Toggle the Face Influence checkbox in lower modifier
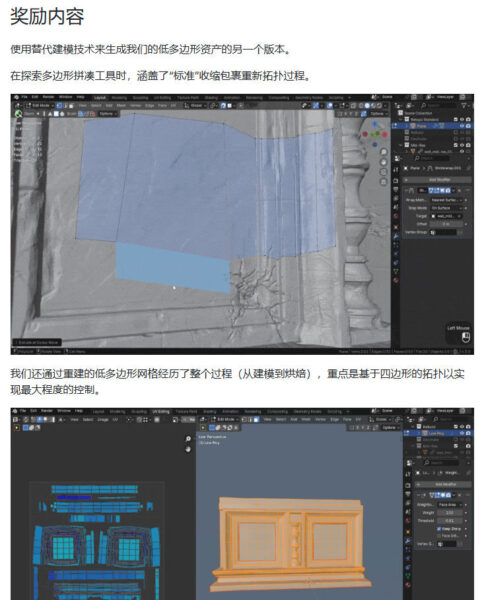 point(439,536)
